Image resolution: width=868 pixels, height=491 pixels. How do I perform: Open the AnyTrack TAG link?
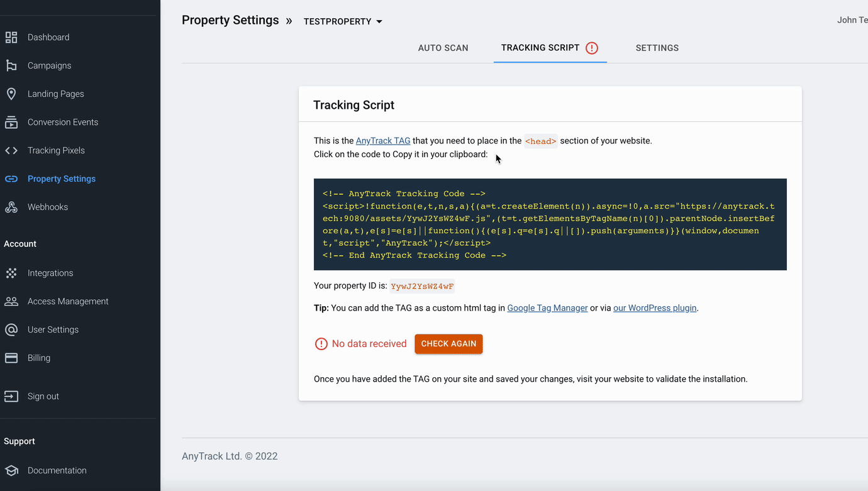coord(383,141)
